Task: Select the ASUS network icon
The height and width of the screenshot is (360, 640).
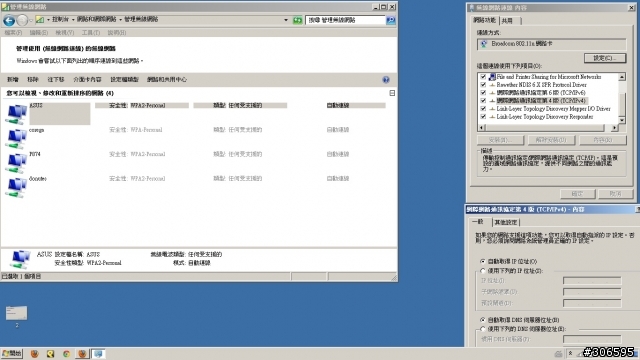Action: coord(16,114)
